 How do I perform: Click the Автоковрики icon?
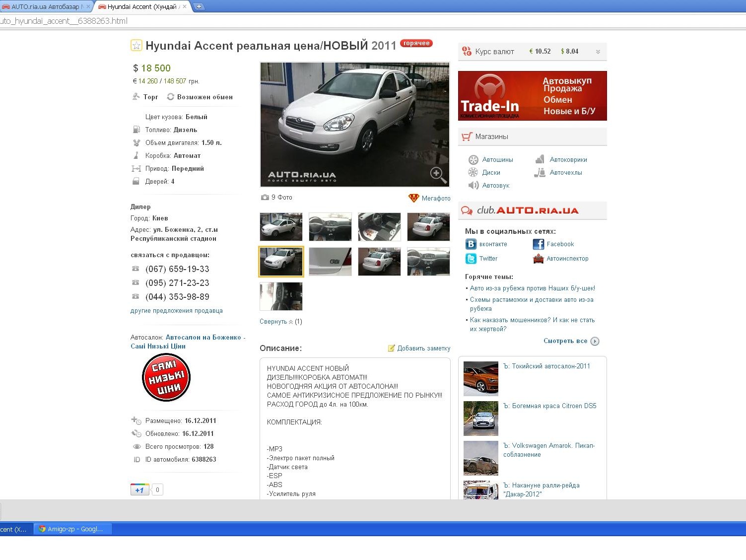point(540,159)
